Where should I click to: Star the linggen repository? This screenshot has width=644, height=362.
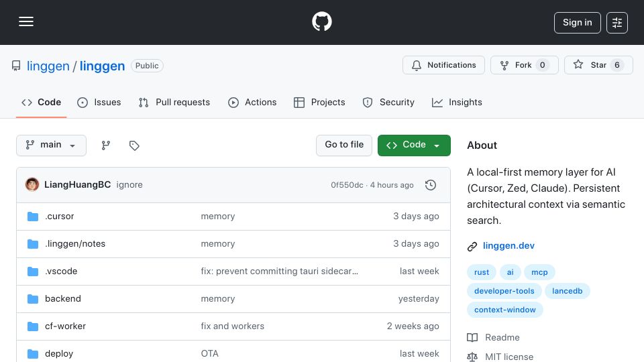(598, 65)
